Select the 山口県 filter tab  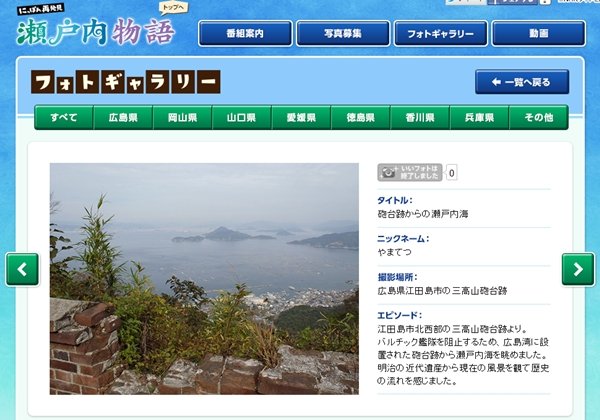pos(242,117)
